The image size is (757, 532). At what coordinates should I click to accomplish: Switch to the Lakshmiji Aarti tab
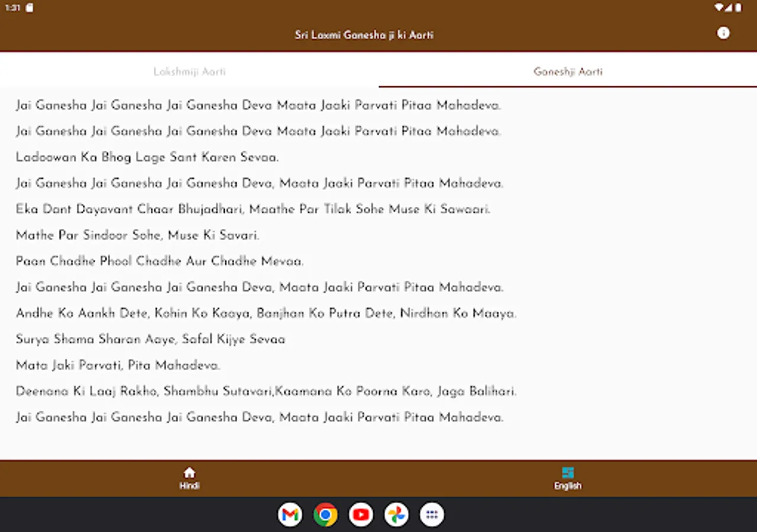(189, 72)
